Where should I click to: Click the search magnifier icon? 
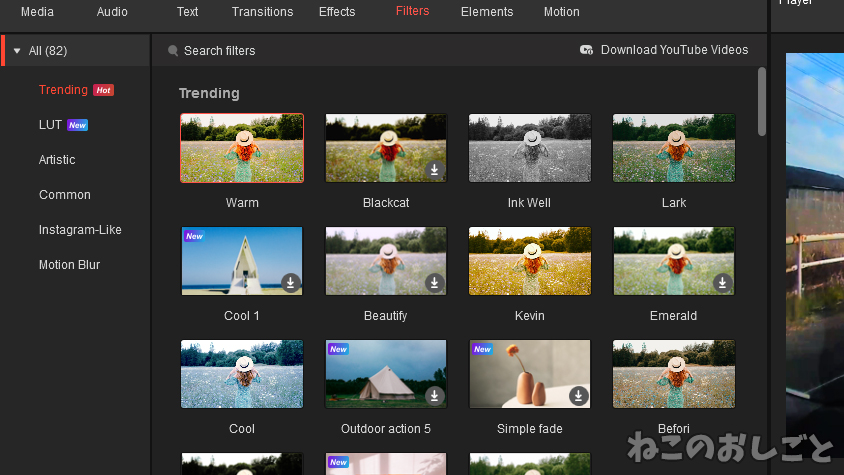click(173, 51)
